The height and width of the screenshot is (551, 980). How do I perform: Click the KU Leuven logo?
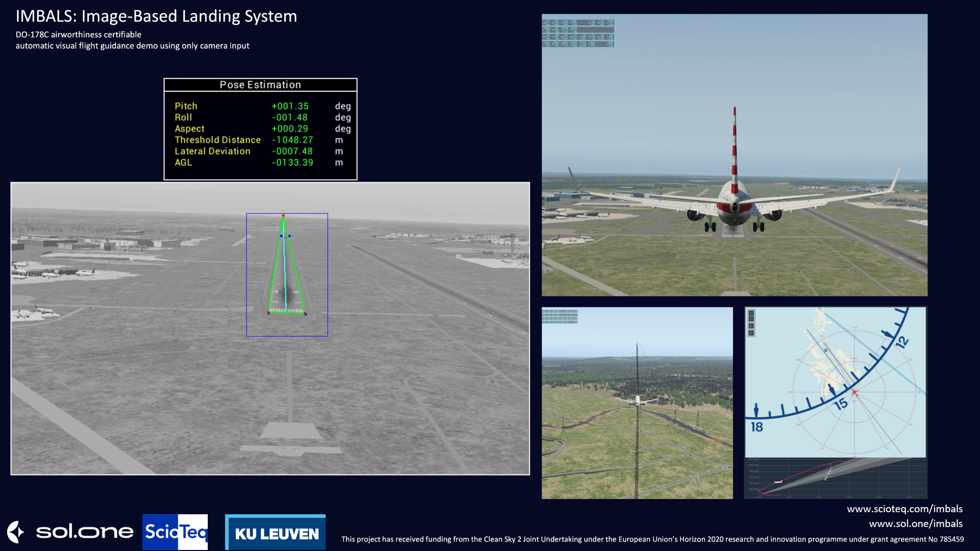pyautogui.click(x=276, y=533)
